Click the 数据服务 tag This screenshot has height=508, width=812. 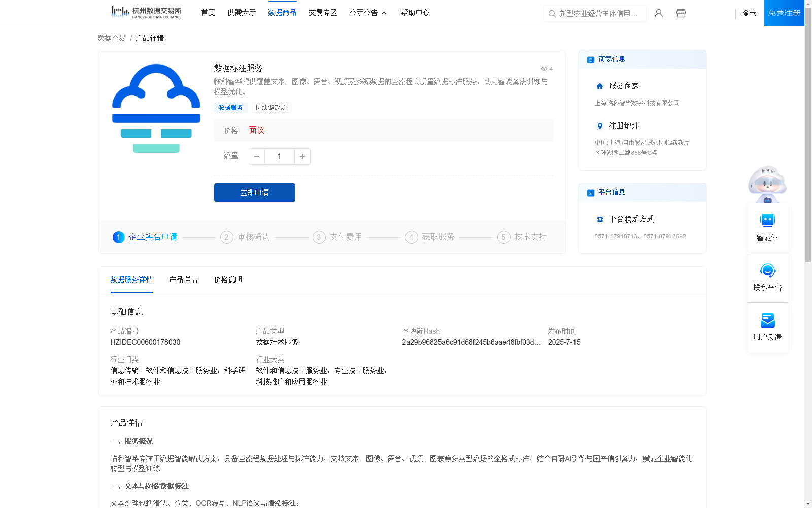coord(230,108)
